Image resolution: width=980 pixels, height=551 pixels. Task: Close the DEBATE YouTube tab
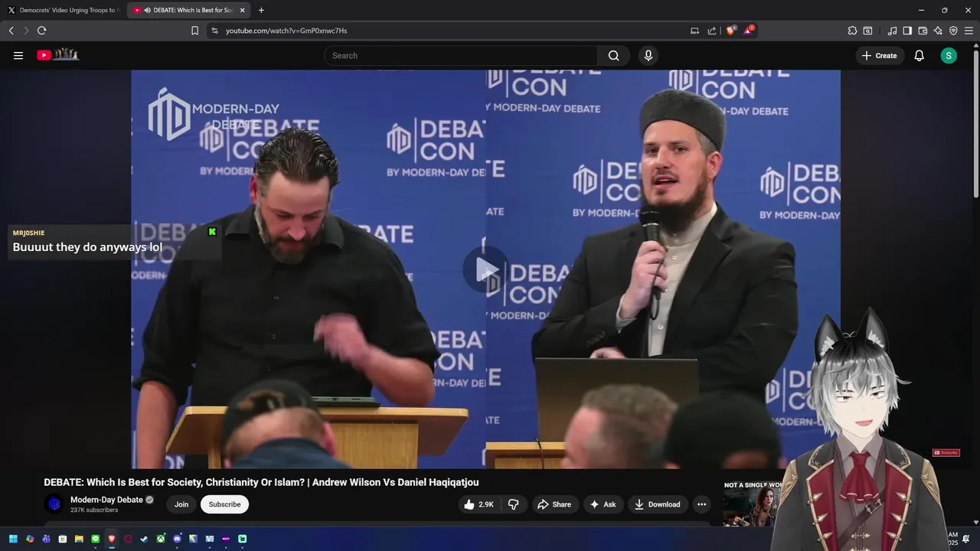[x=243, y=10]
